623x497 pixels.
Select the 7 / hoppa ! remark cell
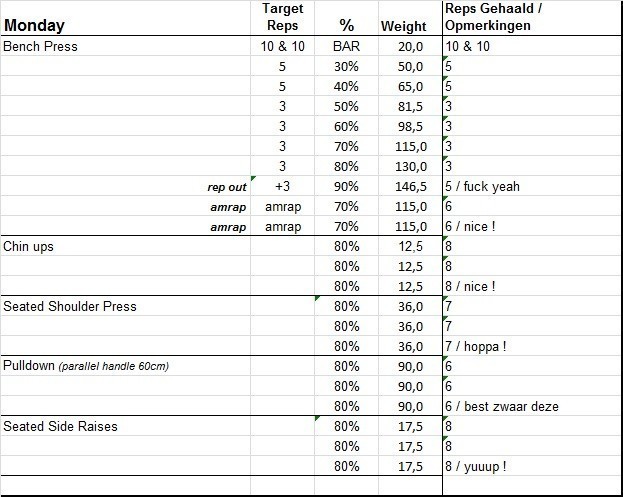(476, 347)
